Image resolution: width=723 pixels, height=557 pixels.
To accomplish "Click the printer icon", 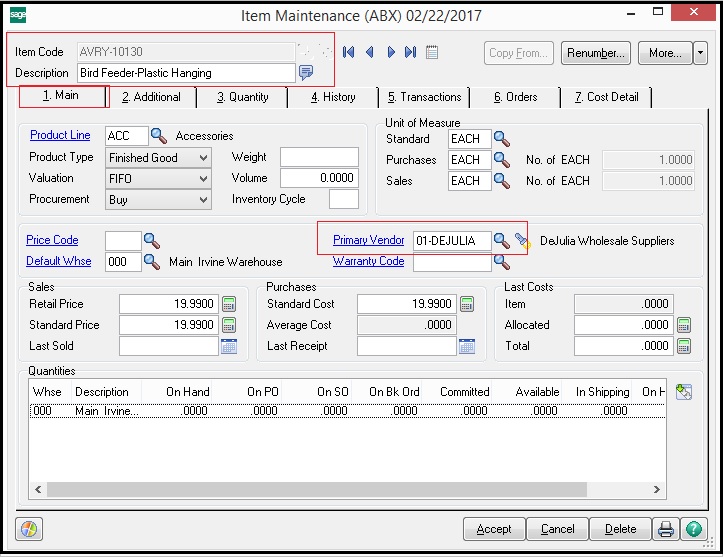I will [666, 529].
